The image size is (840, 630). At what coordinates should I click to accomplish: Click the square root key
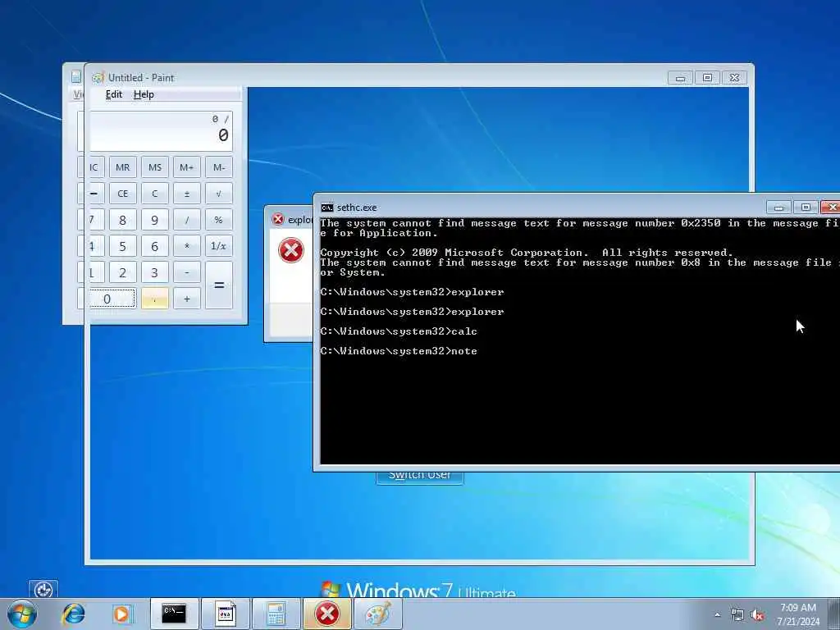click(219, 194)
